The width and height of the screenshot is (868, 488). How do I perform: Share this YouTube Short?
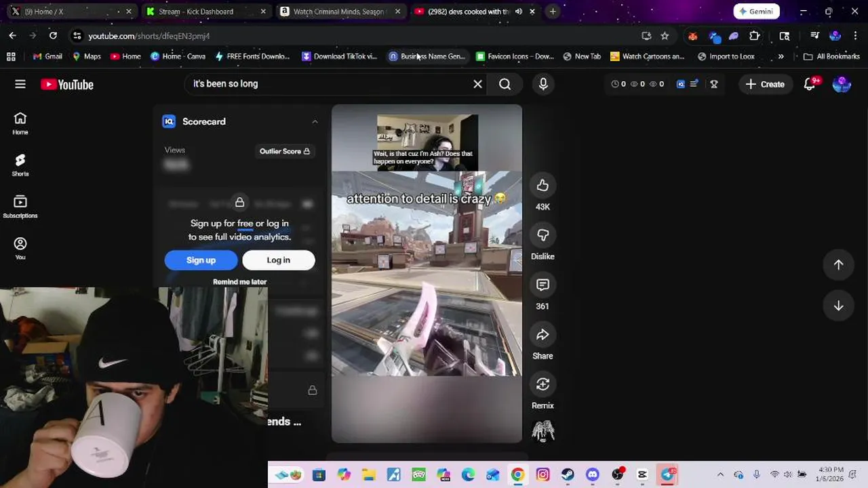click(542, 334)
